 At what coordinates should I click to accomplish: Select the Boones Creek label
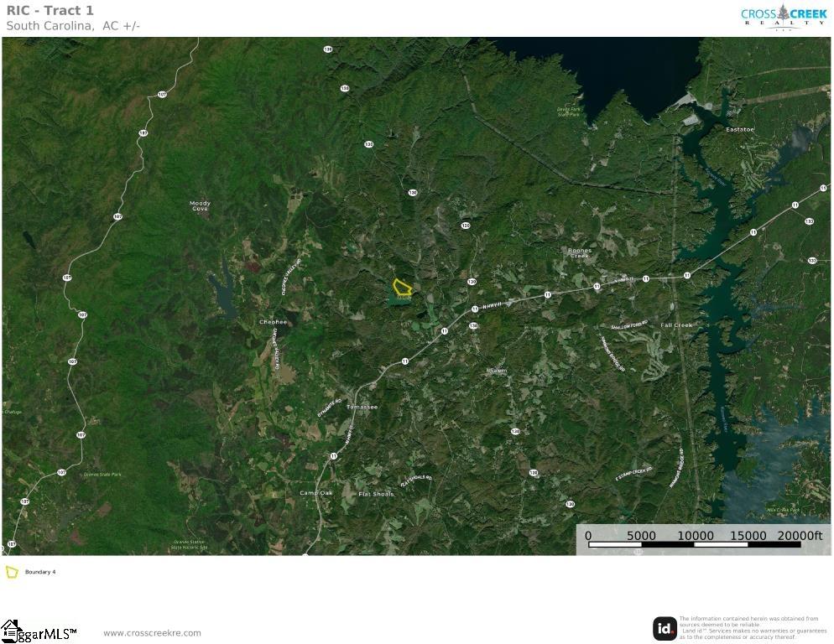(x=580, y=252)
